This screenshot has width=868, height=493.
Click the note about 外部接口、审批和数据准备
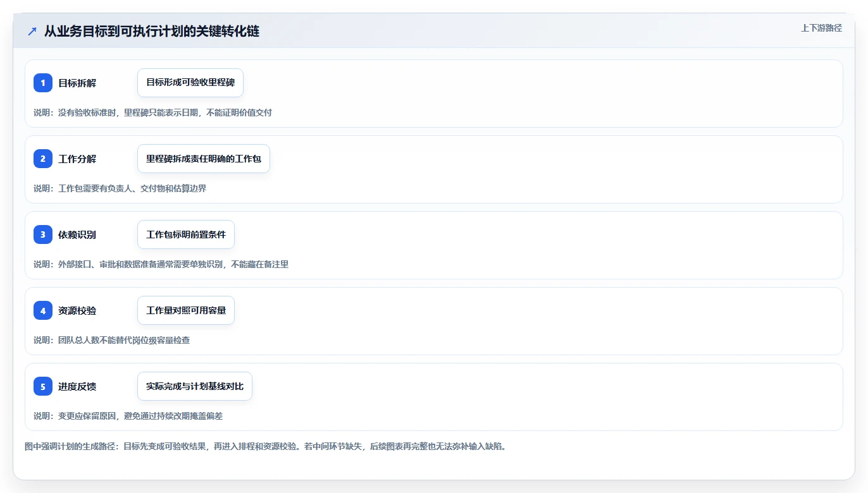(x=161, y=264)
